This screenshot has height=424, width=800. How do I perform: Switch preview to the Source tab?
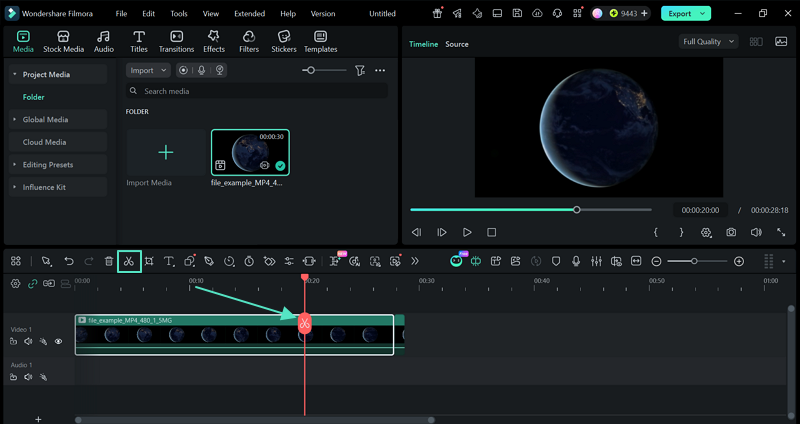457,44
